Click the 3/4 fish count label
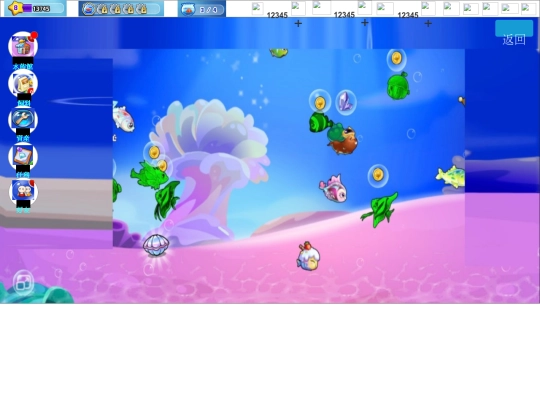 [209, 10]
